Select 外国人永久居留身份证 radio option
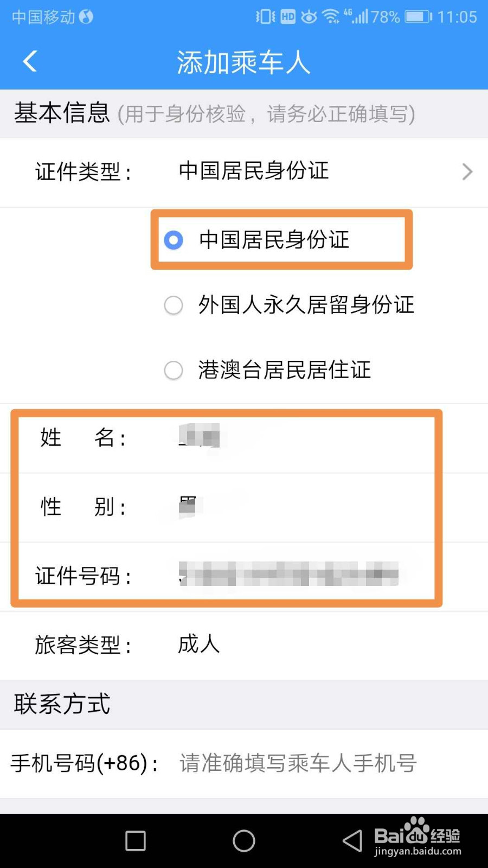Image resolution: width=488 pixels, height=868 pixels. click(174, 305)
